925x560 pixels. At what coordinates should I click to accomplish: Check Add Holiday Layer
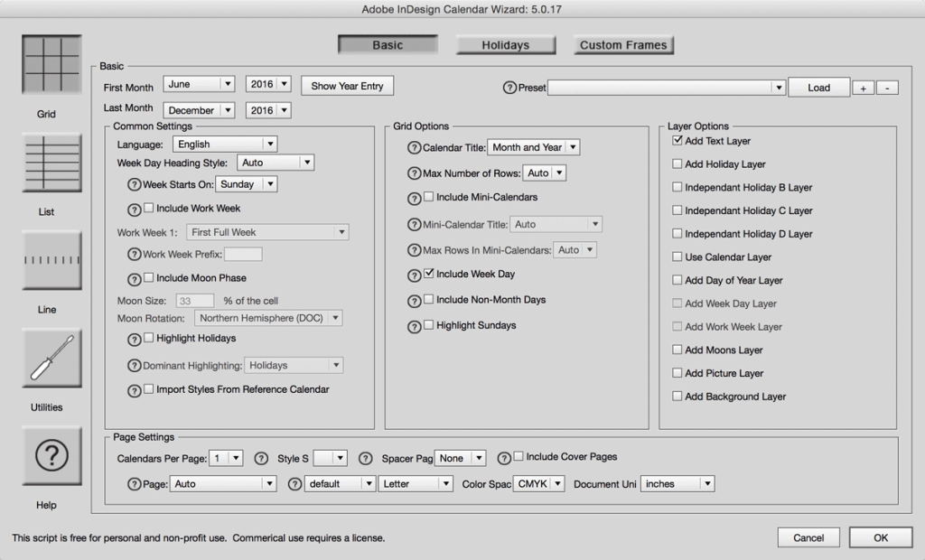click(677, 163)
